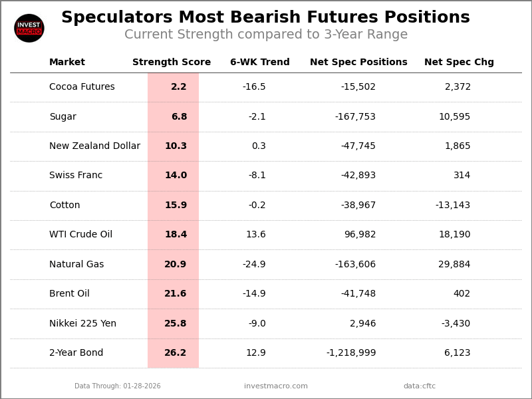This screenshot has height=399, width=532.
Task: Select the New Zealand Dollar row
Action: [x=94, y=146]
